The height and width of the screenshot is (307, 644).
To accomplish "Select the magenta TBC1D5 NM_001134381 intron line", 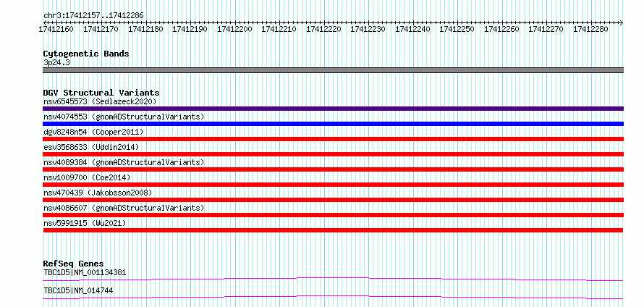I will [333, 279].
